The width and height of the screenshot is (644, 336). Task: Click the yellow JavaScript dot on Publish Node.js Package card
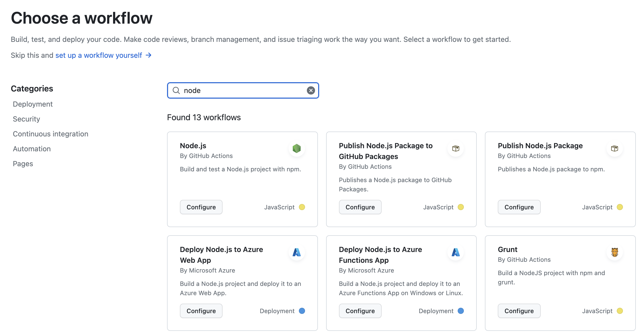pyautogui.click(x=620, y=207)
